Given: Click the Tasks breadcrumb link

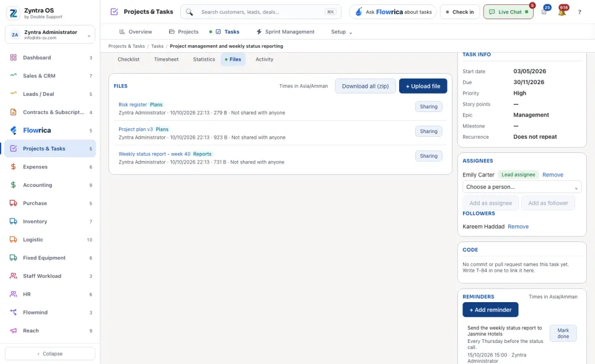Looking at the screenshot, I should coord(157,46).
